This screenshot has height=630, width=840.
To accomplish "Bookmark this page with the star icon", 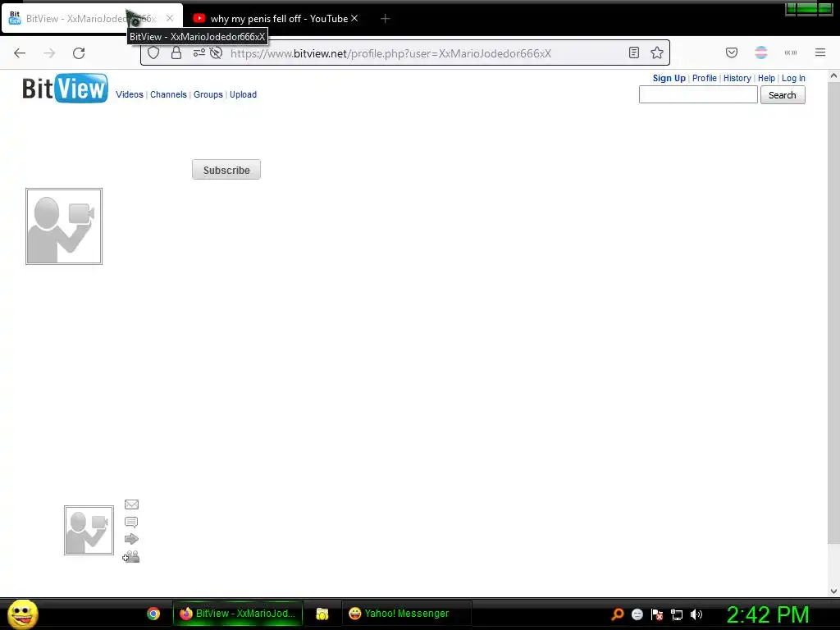I will pyautogui.click(x=657, y=52).
